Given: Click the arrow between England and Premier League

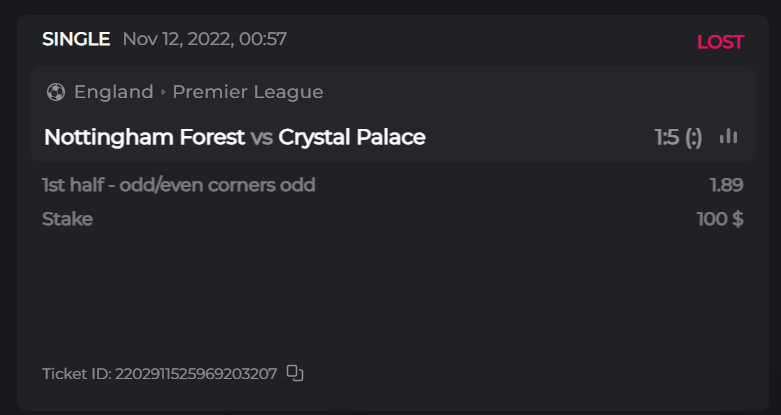Looking at the screenshot, I should pos(163,93).
